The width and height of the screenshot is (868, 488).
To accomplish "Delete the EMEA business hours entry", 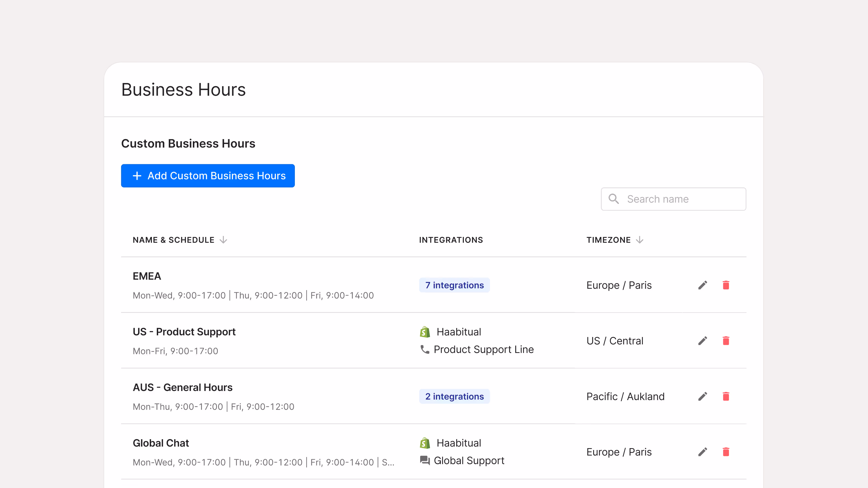I will (726, 285).
